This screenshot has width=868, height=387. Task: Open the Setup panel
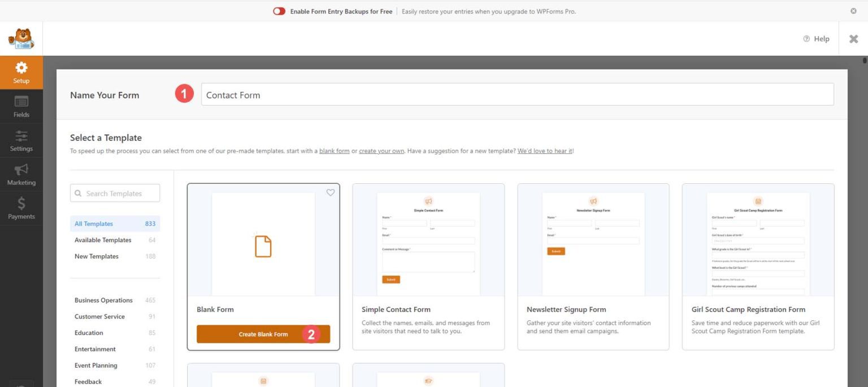tap(21, 71)
